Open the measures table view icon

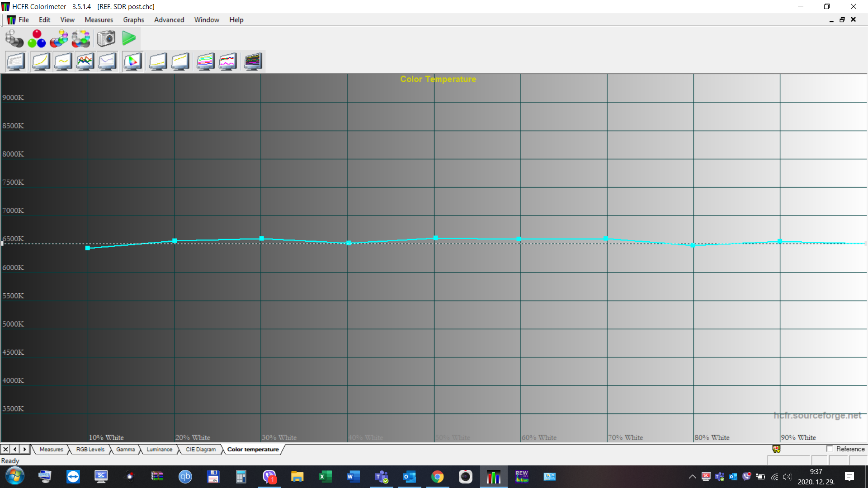pyautogui.click(x=16, y=61)
